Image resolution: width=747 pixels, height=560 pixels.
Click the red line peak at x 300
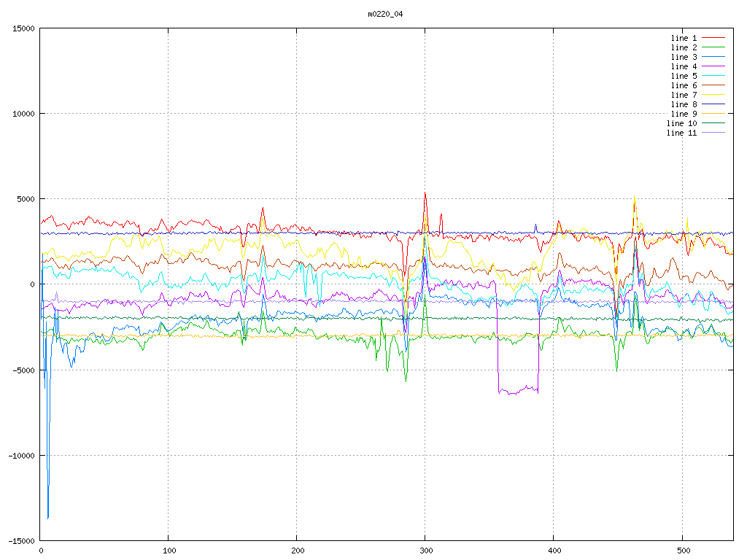pos(425,193)
